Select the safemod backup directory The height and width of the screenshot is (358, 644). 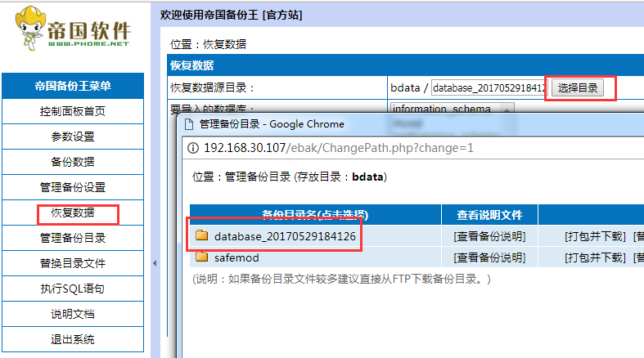coord(236,258)
